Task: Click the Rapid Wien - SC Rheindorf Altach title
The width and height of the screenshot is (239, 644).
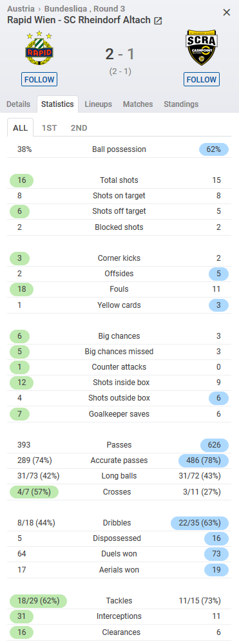Action: [x=79, y=20]
